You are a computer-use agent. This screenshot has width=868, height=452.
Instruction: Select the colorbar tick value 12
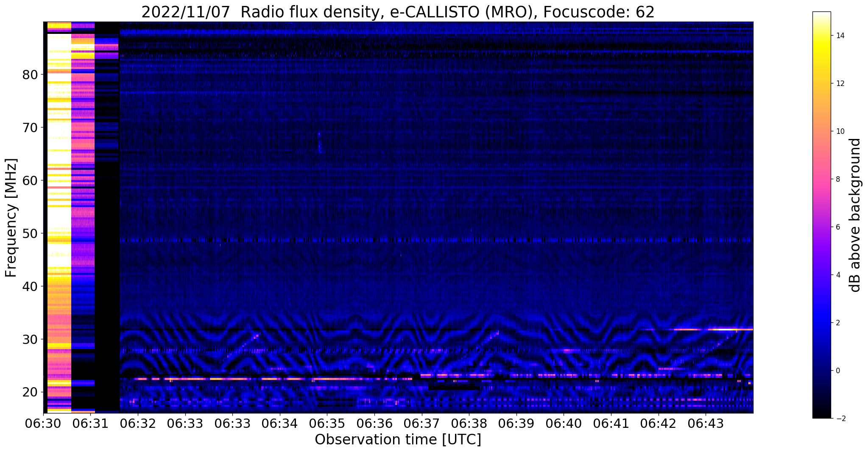tap(840, 83)
